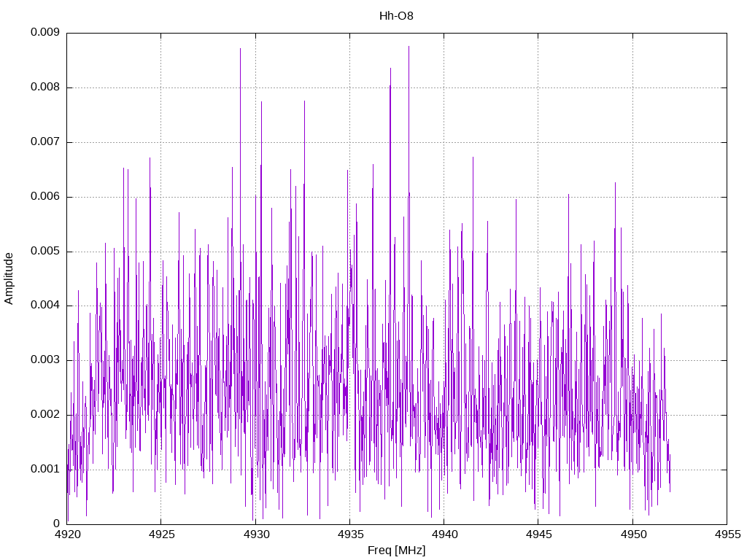Screen dimensions: 747x560
Task: Click the y-axis tick label 0.005
Action: (x=45, y=251)
